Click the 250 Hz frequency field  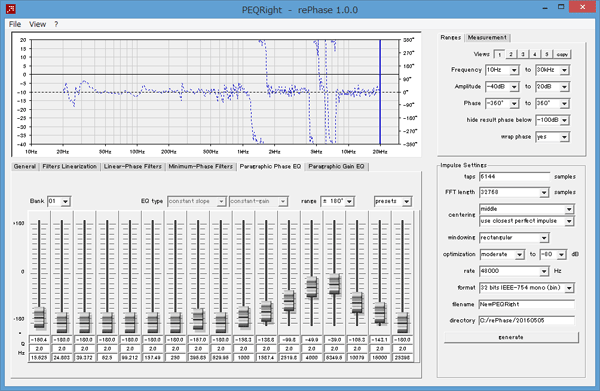pyautogui.click(x=175, y=358)
